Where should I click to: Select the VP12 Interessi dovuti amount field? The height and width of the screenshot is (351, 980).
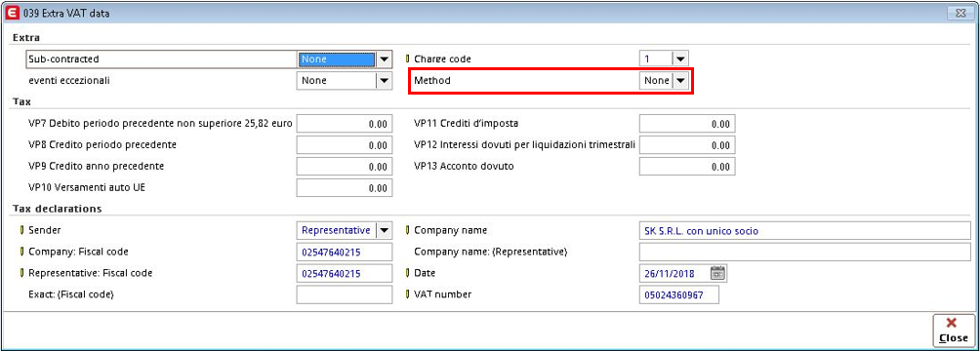coord(687,145)
